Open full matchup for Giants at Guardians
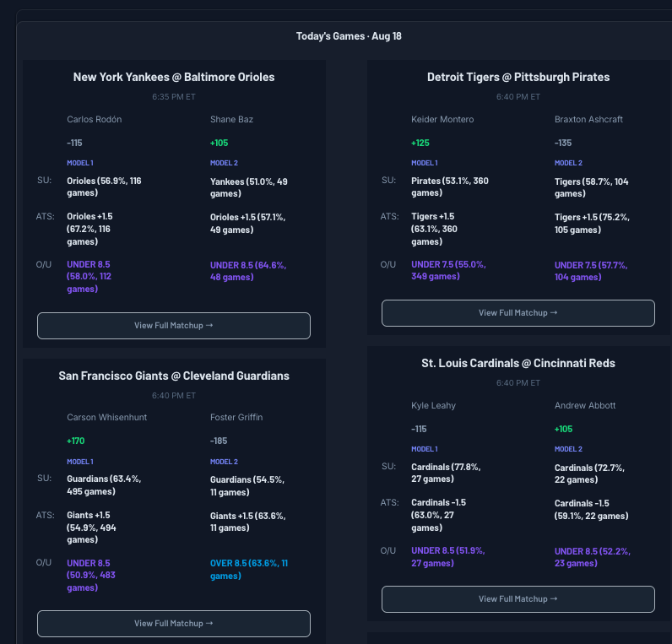 click(174, 624)
